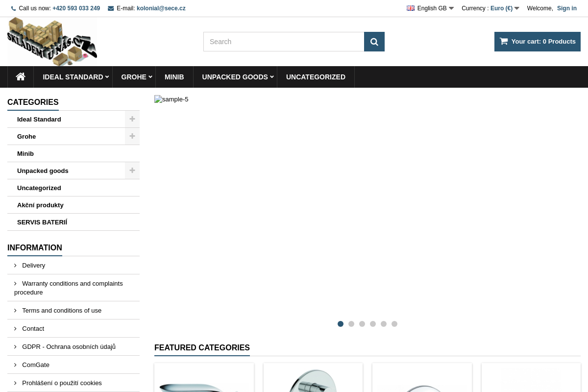Expand Grohe category with plus icon

pos(132,136)
